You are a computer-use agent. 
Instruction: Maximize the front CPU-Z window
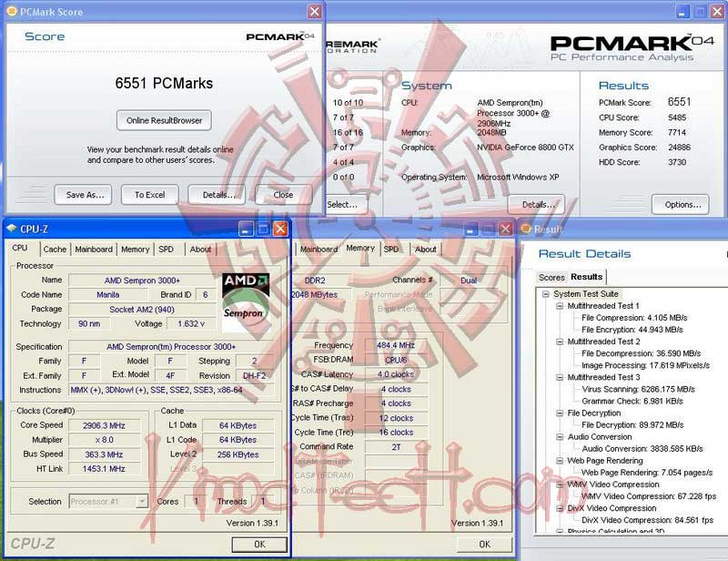263,229
